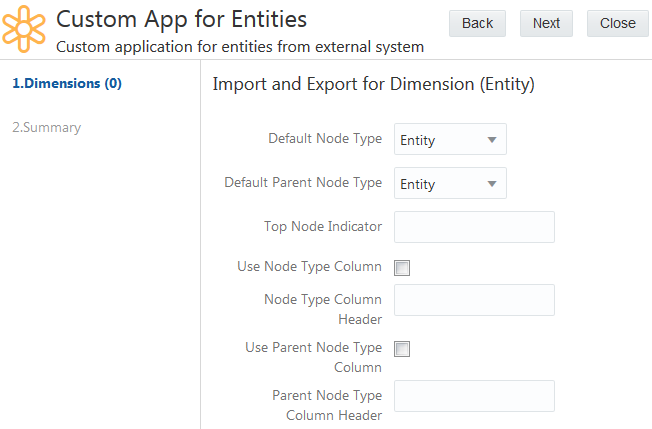Click into the Node Type Column Header field
This screenshot has width=652, height=429.
coord(474,300)
